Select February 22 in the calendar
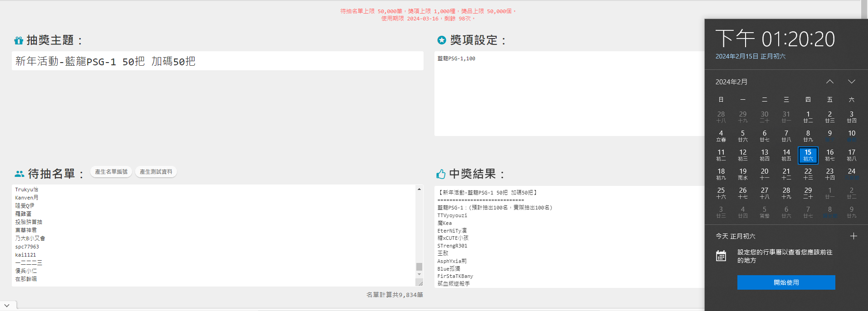The width and height of the screenshot is (868, 311). click(x=808, y=174)
